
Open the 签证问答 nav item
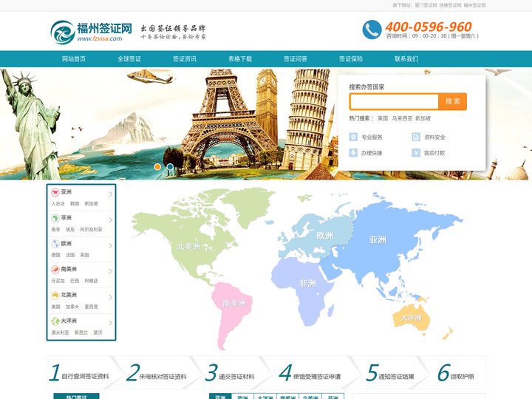(x=296, y=58)
